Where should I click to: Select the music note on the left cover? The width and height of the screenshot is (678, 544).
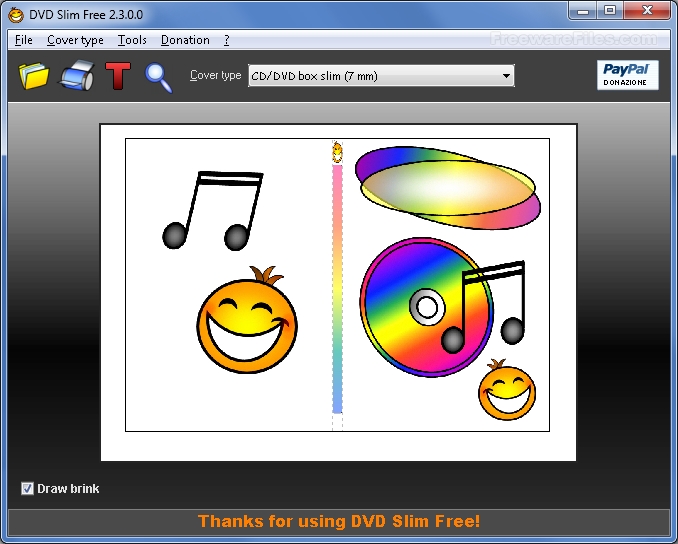coord(213,211)
